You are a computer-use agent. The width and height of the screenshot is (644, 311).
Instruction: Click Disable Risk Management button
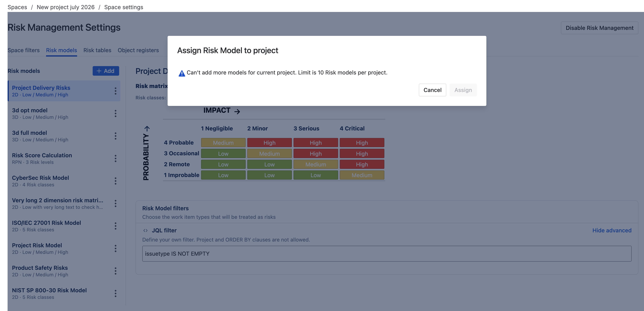click(600, 28)
